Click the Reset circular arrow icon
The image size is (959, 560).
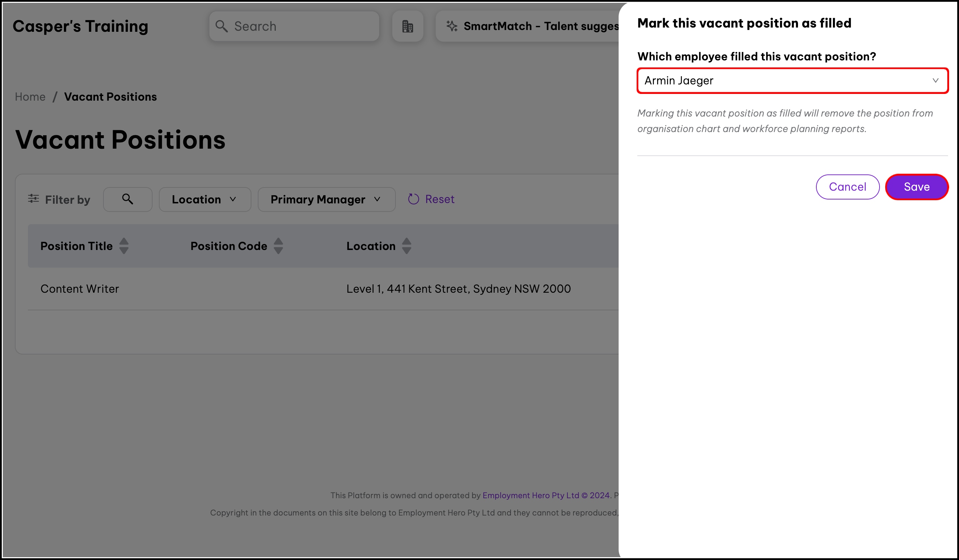click(x=413, y=199)
